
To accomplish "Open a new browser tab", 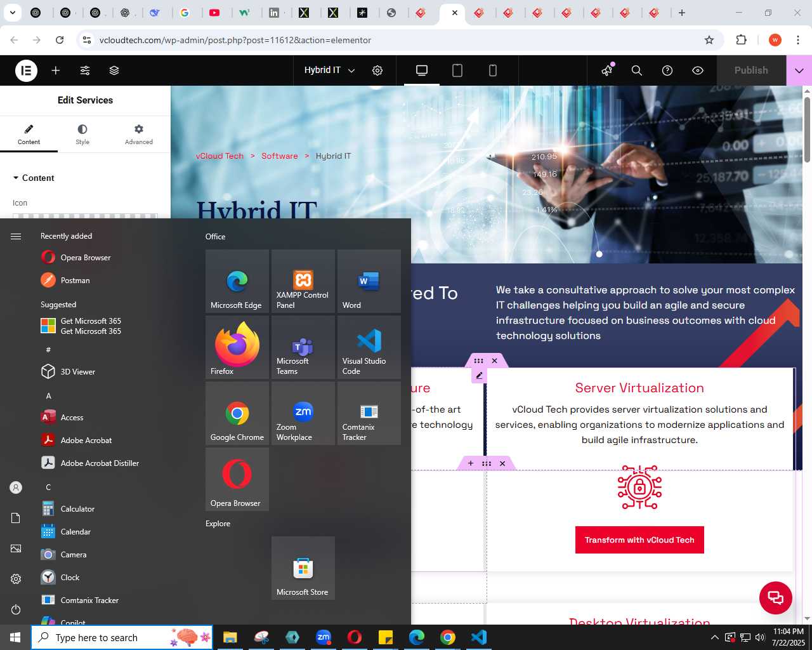I will [x=682, y=13].
